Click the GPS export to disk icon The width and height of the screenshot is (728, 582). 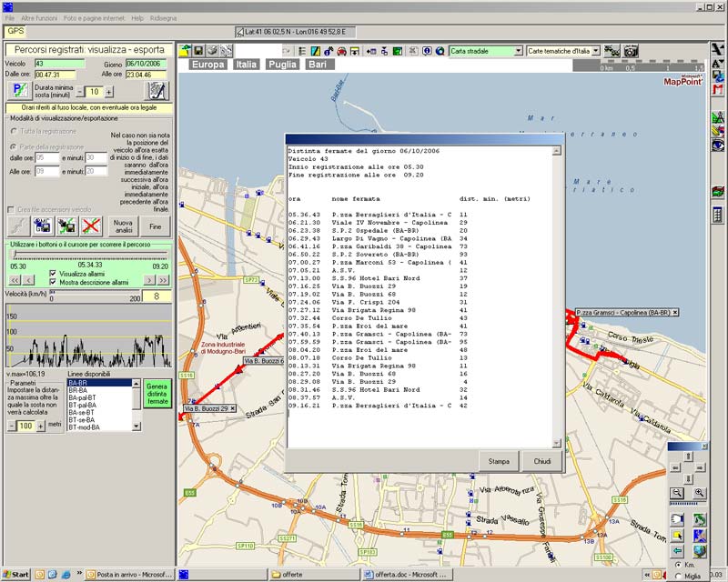(x=43, y=226)
